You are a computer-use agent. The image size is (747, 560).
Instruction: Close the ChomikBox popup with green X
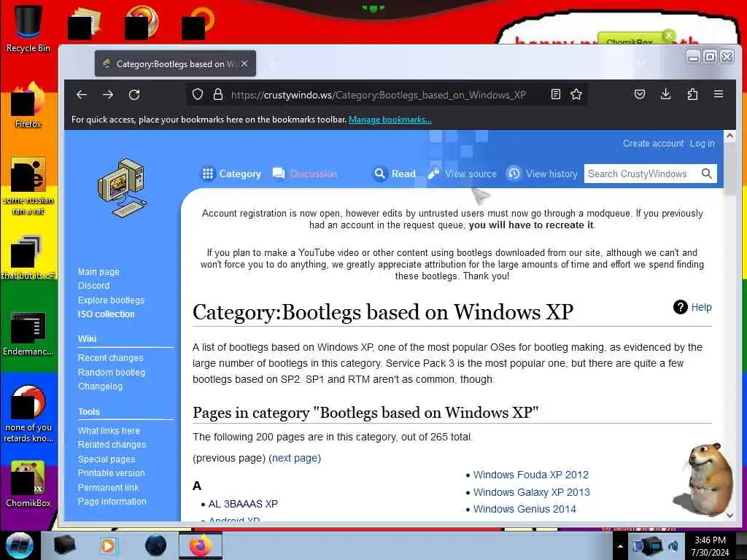click(669, 35)
